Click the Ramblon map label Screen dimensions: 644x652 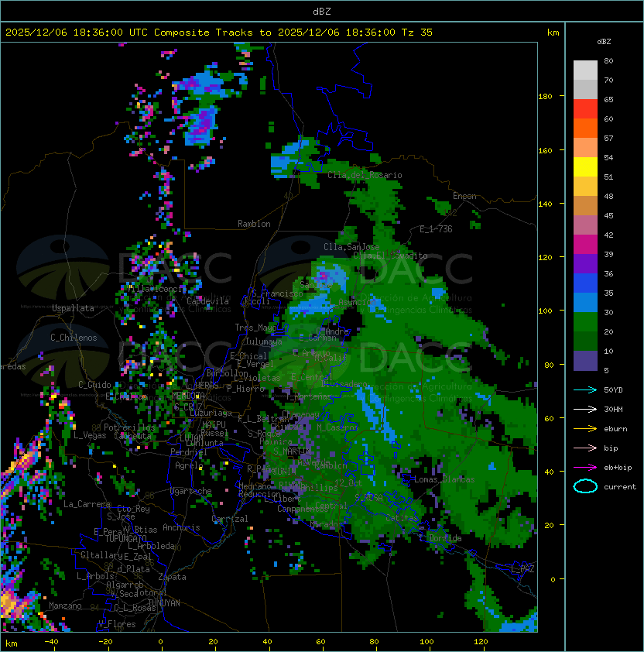click(254, 224)
